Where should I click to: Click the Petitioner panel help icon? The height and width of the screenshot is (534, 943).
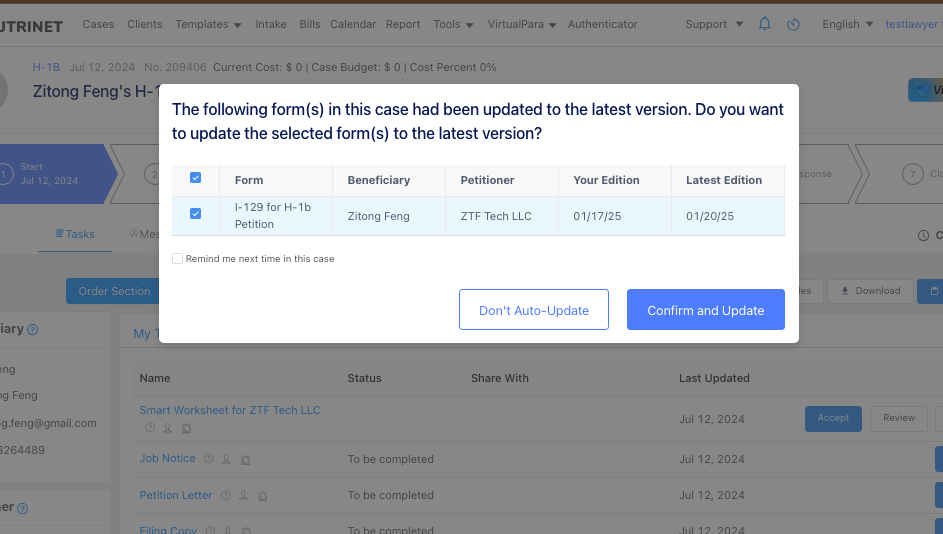point(23,509)
